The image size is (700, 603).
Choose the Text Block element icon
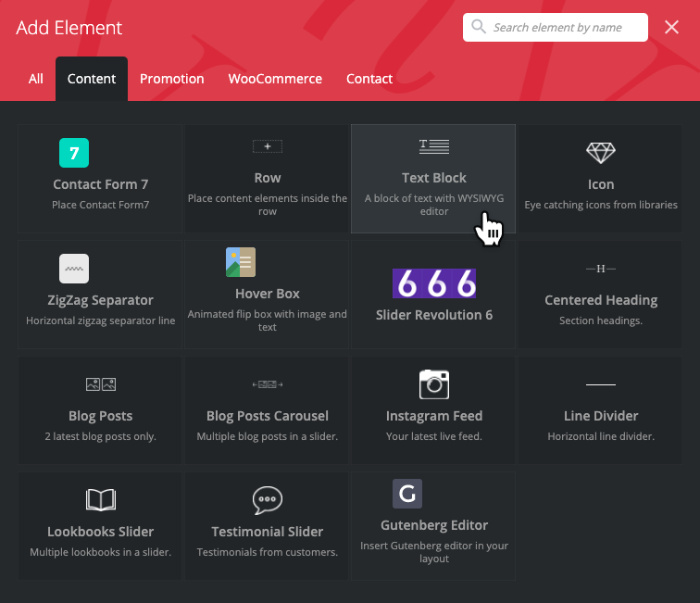click(x=433, y=146)
